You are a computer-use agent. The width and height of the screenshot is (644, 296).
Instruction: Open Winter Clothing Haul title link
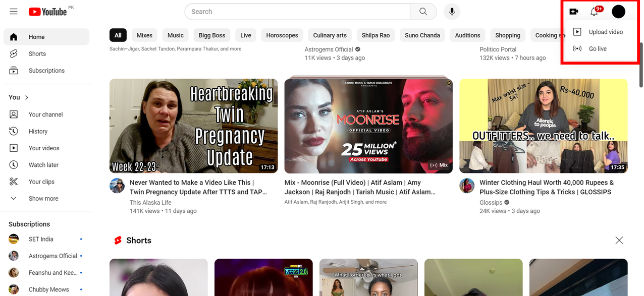tap(547, 187)
